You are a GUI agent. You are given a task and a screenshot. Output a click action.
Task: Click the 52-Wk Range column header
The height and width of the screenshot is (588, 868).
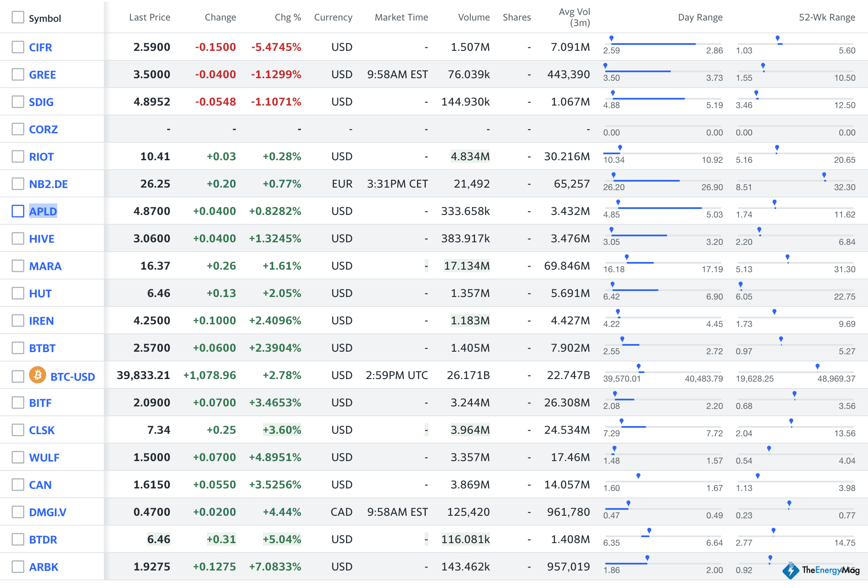[827, 18]
